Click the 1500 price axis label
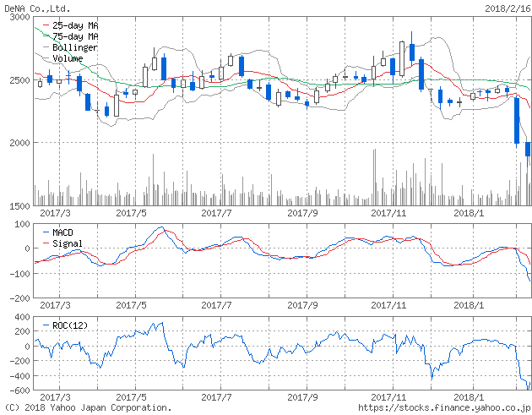532x415 pixels. [x=17, y=206]
